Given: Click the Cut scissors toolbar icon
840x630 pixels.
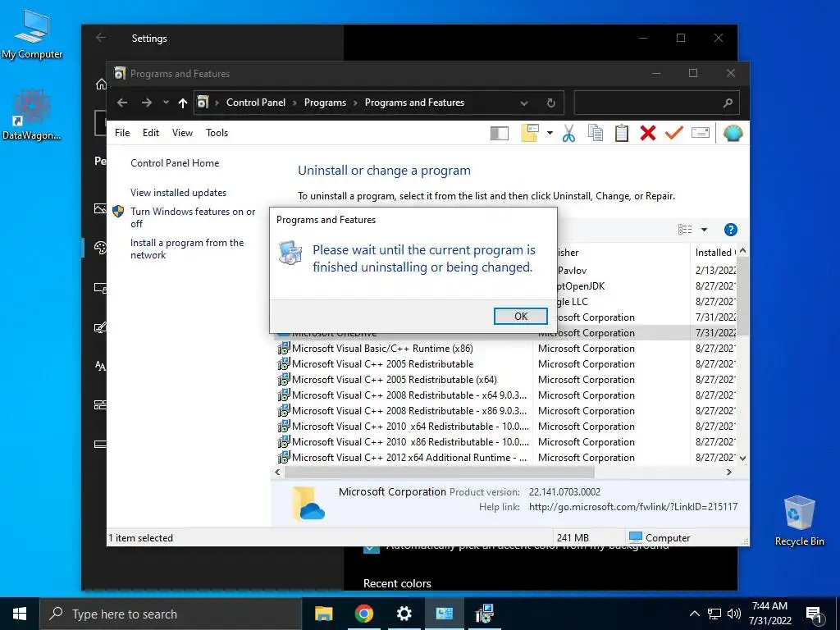Looking at the screenshot, I should pos(568,133).
